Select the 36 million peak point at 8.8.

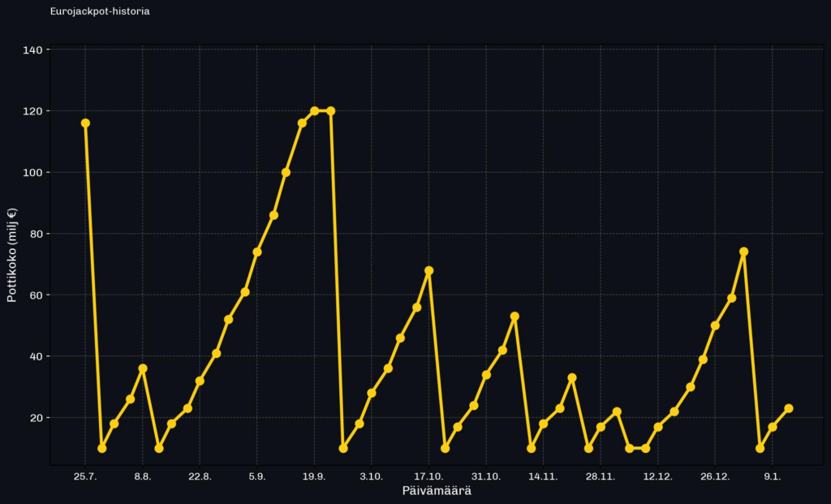(x=143, y=368)
